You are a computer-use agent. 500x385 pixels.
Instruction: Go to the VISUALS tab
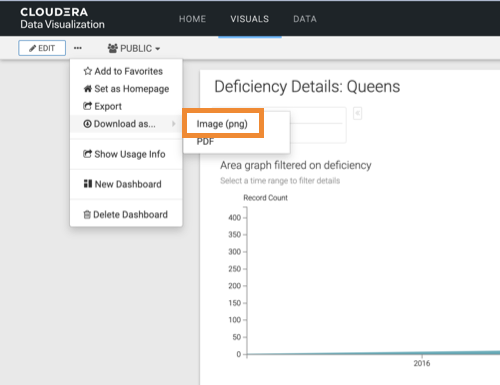tap(250, 19)
